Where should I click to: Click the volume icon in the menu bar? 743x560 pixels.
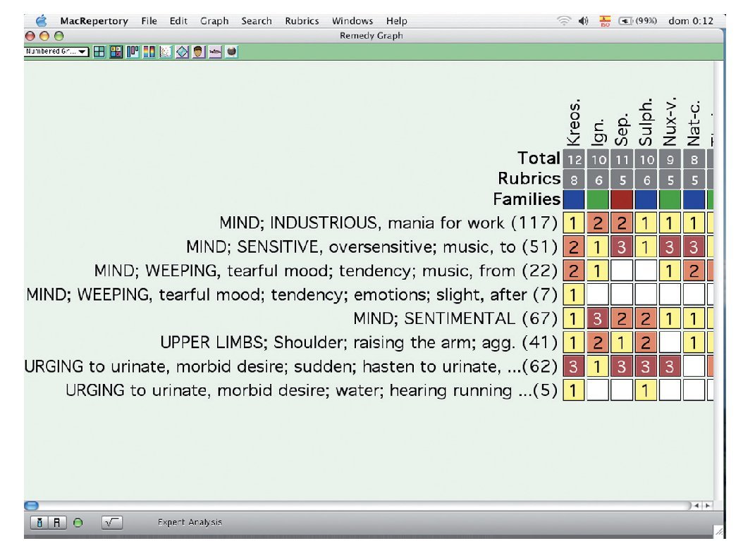583,21
